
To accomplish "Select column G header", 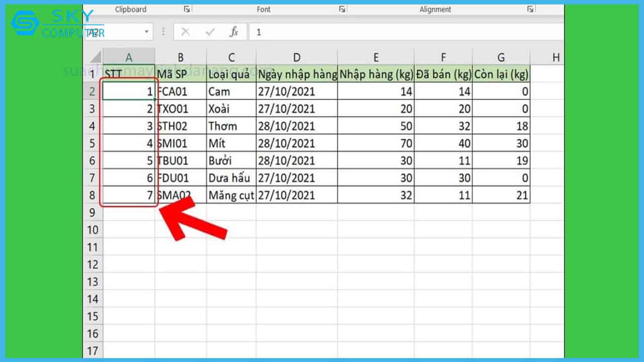I will pos(501,57).
